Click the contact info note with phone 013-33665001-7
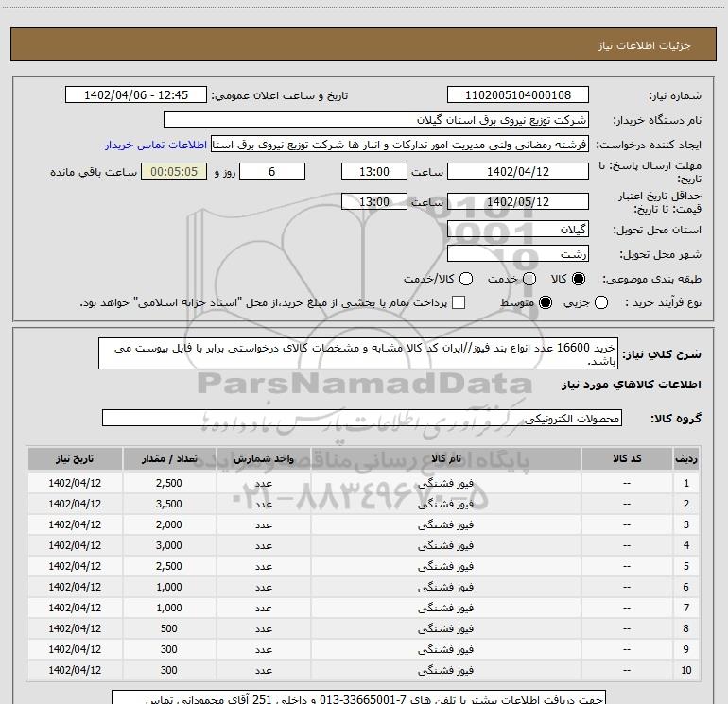 359,697
